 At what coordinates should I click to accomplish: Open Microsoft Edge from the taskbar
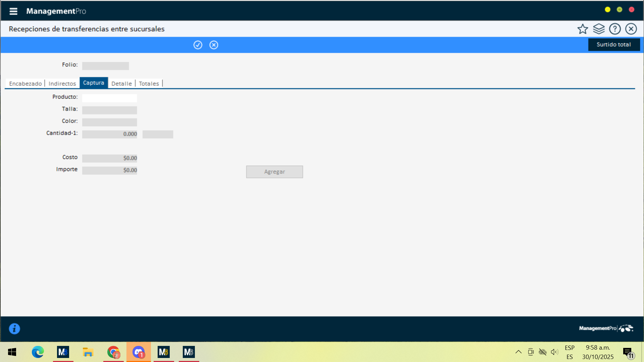tap(38, 352)
